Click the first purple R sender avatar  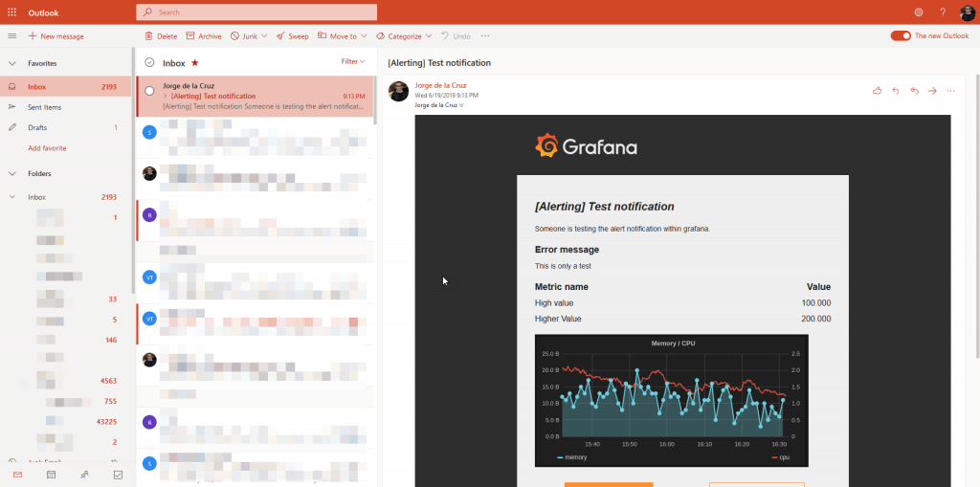tap(149, 215)
